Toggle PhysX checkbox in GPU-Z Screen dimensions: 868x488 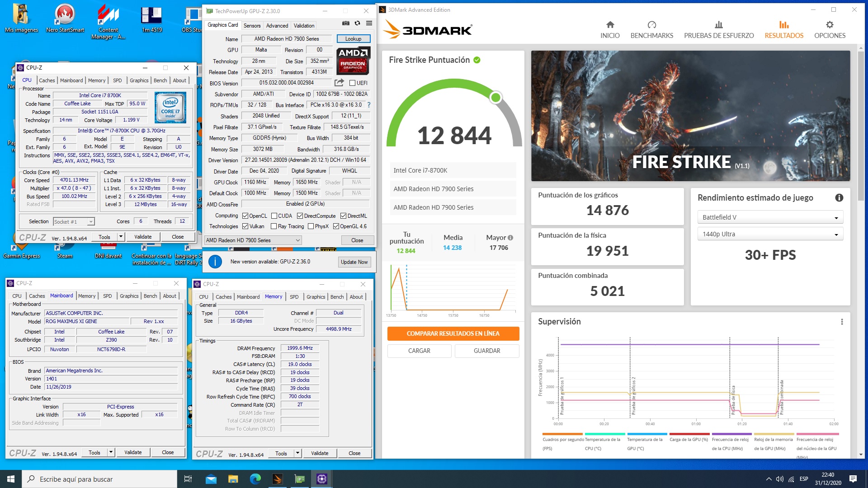311,226
